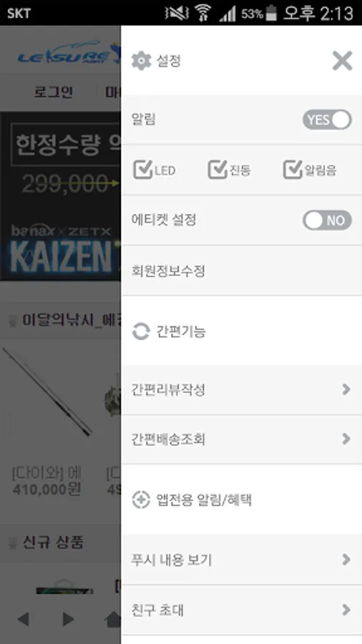
Task: Uncheck the LED checkbox
Action: [x=143, y=169]
